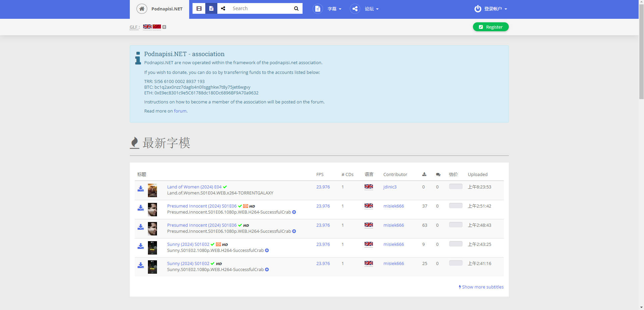644x310 pixels.
Task: Select the share-style search mode icon
Action: (x=223, y=8)
